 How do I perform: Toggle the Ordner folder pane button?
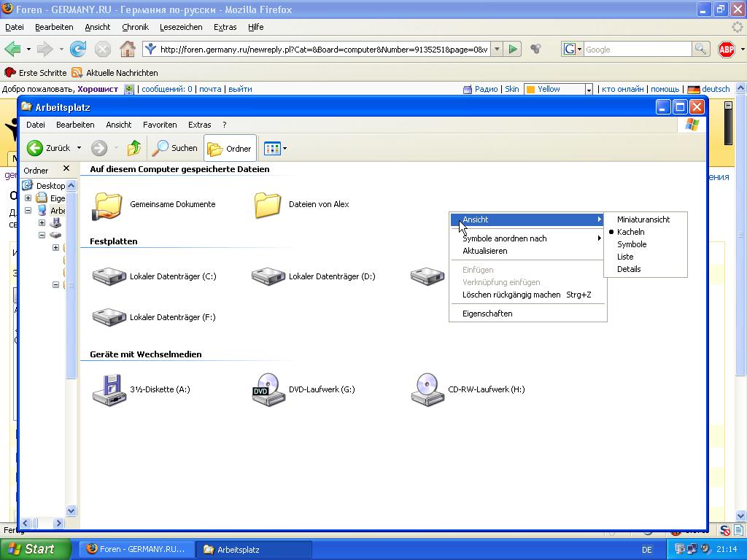pyautogui.click(x=230, y=148)
